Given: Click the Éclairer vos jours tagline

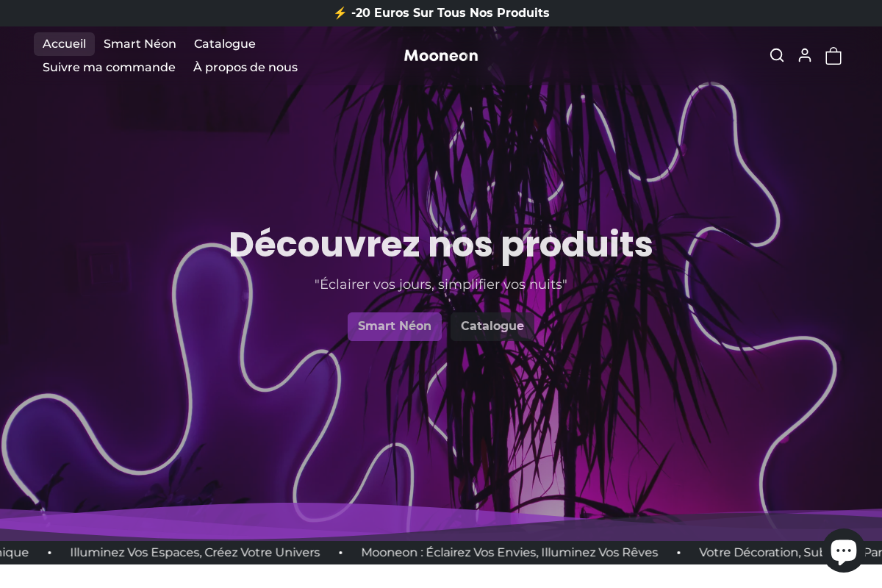Looking at the screenshot, I should pyautogui.click(x=441, y=284).
